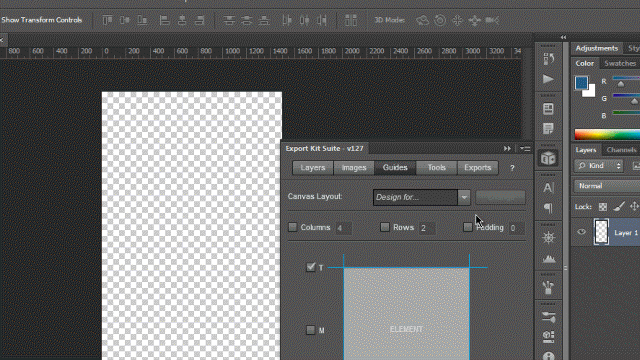Select the Guides tab

point(395,168)
